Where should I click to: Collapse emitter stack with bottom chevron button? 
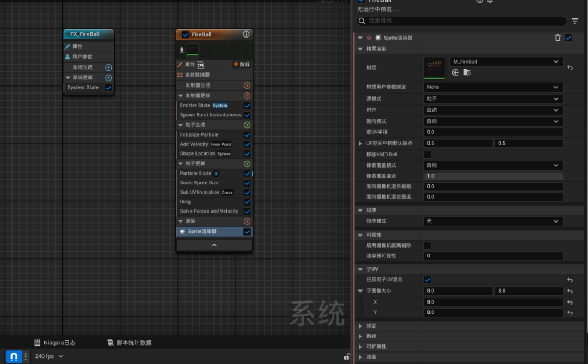click(x=214, y=245)
